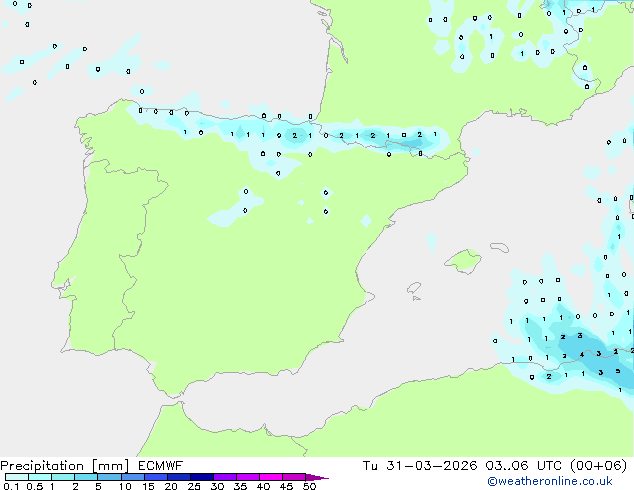
Task: Click the "Precipitation [mm]" title text
Action: (x=65, y=466)
